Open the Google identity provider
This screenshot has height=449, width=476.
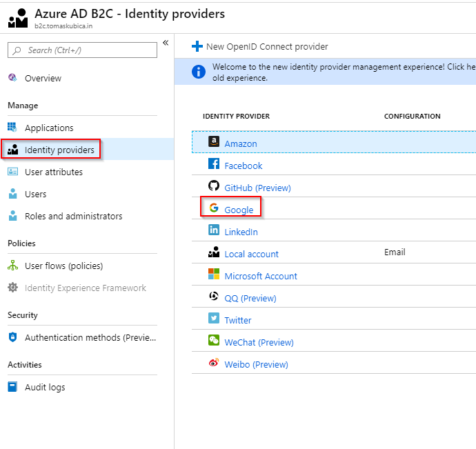click(x=239, y=210)
